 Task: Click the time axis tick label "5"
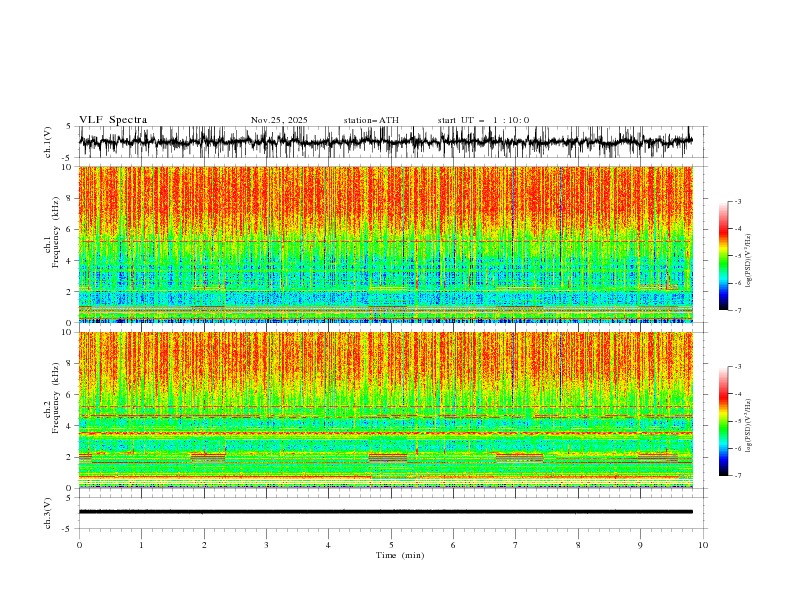tap(391, 545)
